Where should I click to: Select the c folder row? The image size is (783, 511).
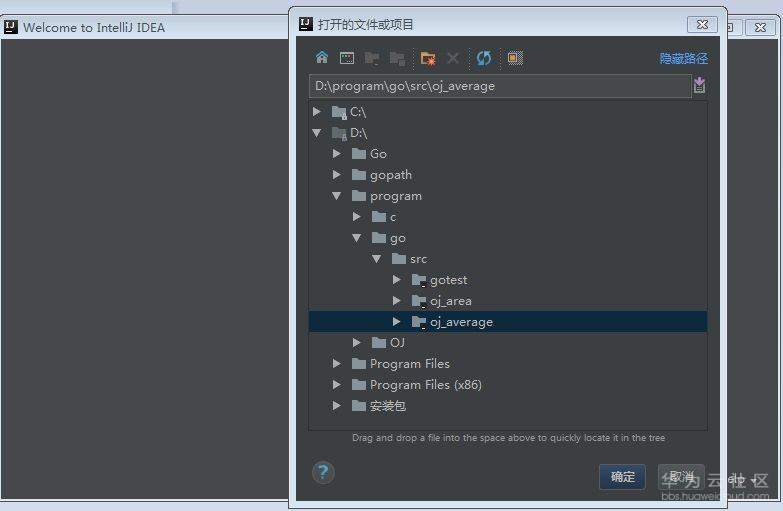(x=508, y=217)
